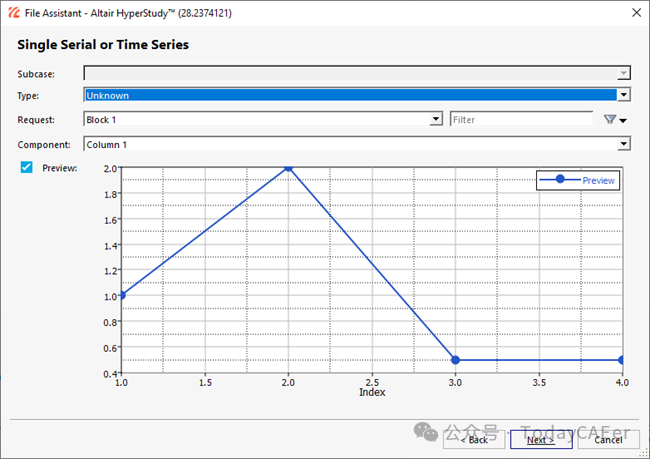This screenshot has width=650, height=459.
Task: Click the HyperStudy logo in title bar
Action: 11,12
